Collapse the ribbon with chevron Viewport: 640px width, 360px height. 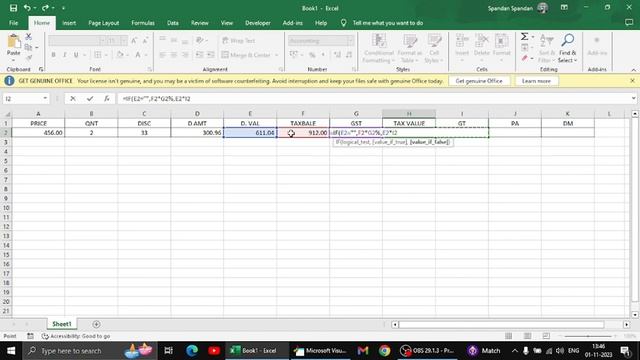(633, 70)
